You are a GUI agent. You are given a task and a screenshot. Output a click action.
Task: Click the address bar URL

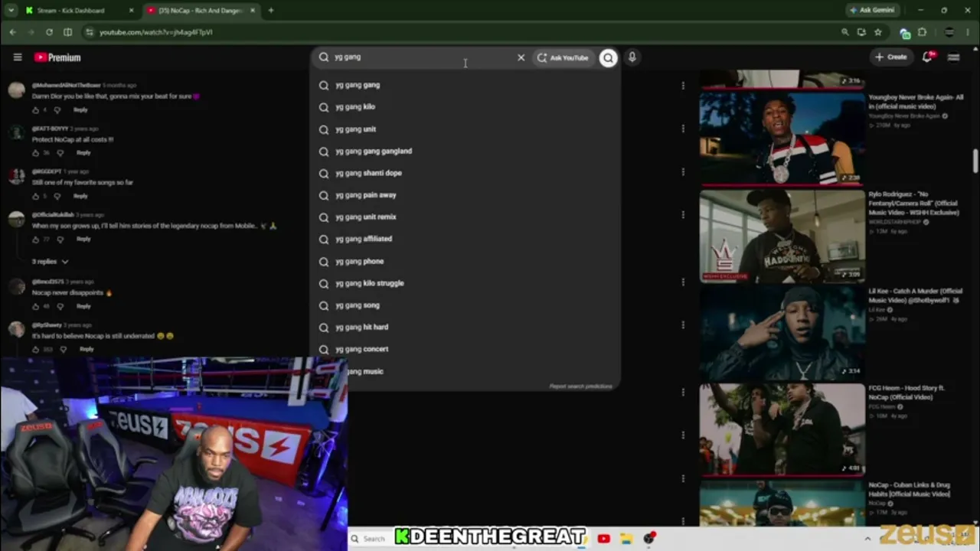point(156,32)
